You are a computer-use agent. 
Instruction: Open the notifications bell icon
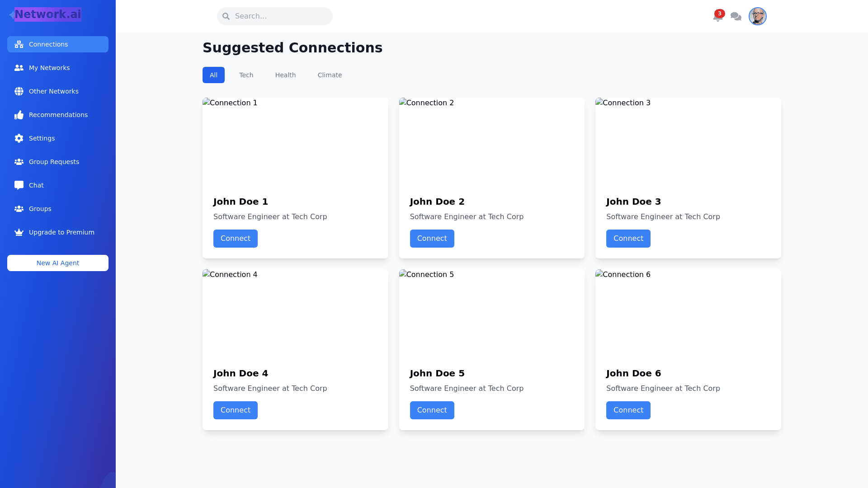pyautogui.click(x=717, y=17)
